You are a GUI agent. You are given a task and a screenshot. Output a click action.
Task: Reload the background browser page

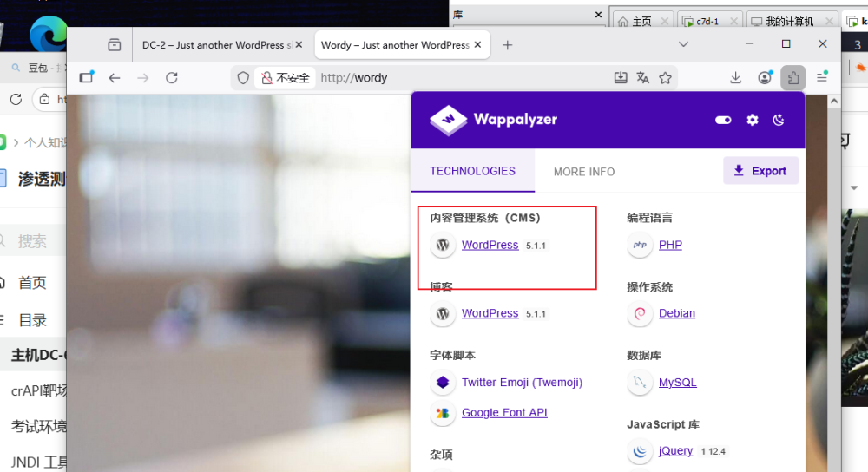(x=16, y=99)
